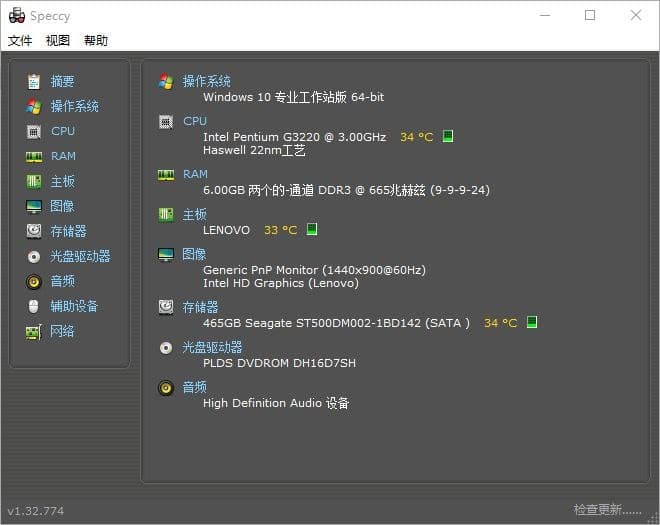
Task: Click the green temperature indicator beside LENOVO 33 °C
Action: 312,229
